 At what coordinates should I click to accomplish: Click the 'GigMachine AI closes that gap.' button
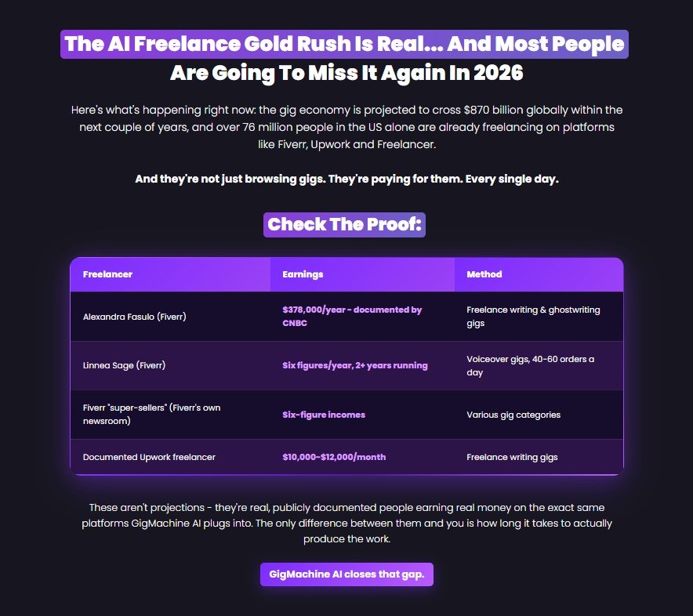346,574
